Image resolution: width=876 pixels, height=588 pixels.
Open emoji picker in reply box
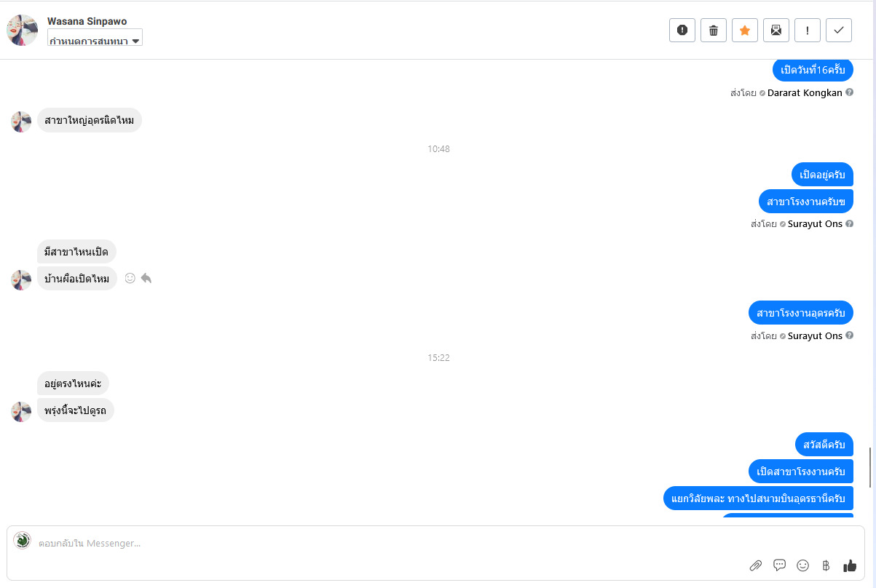coord(803,565)
